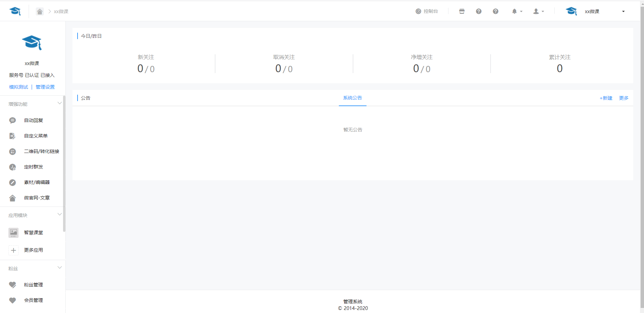Click the 智慧课堂 app thumbnail
644x313 pixels.
point(13,233)
